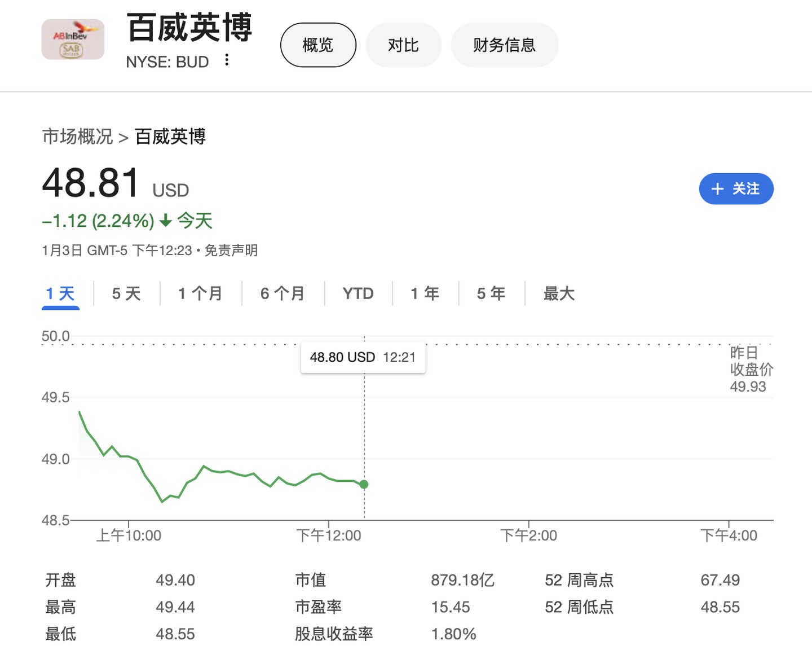
Task: Go to 市场概况 breadcrumb link
Action: 78,137
